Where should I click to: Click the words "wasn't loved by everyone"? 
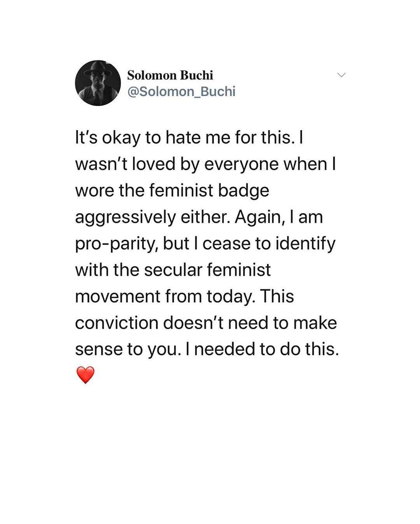pyautogui.click(x=177, y=164)
